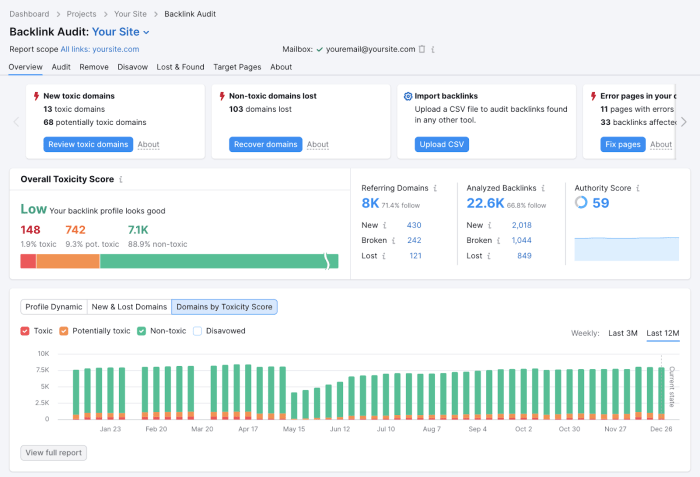The image size is (700, 477).
Task: Open About link on Non-toxic domains lost card
Action: 317,144
